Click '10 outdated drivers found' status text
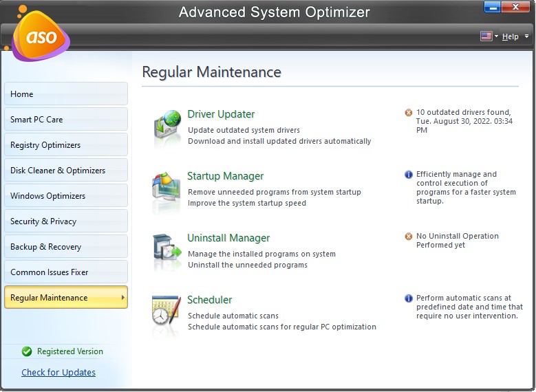This screenshot has width=536, height=392. click(x=464, y=121)
